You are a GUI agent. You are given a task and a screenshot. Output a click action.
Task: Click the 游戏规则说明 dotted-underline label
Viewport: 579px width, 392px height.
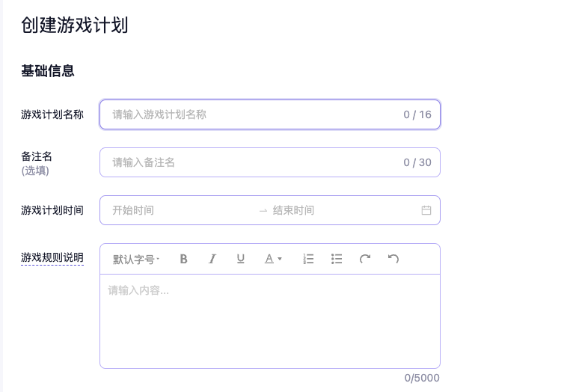click(52, 258)
